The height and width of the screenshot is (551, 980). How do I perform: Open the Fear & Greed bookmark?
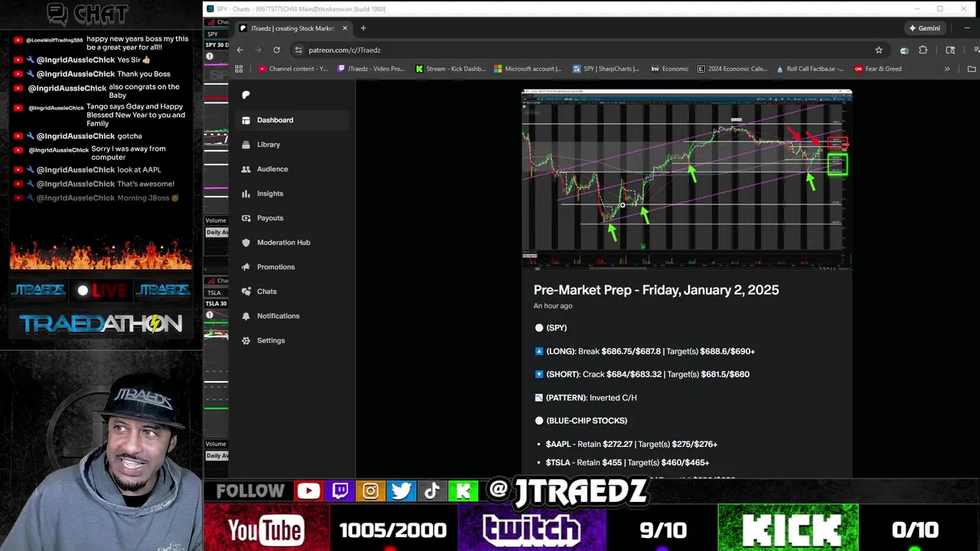pyautogui.click(x=878, y=69)
